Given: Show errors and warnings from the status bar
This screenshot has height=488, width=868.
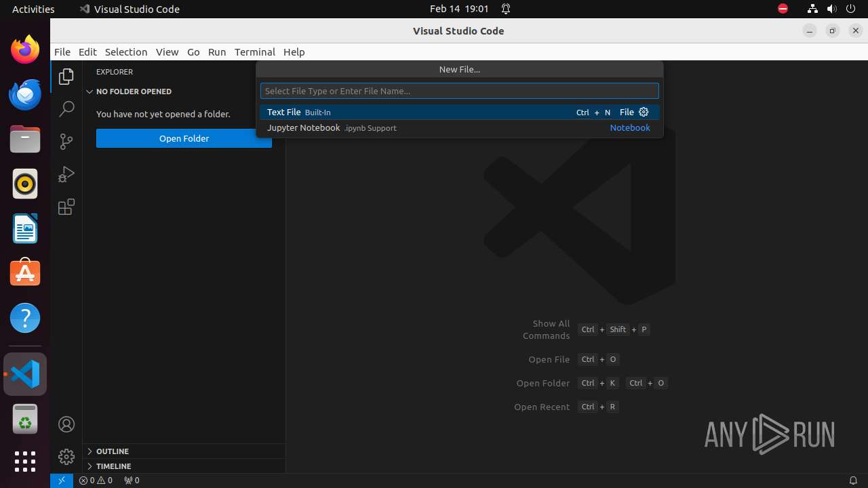Looking at the screenshot, I should [96, 481].
